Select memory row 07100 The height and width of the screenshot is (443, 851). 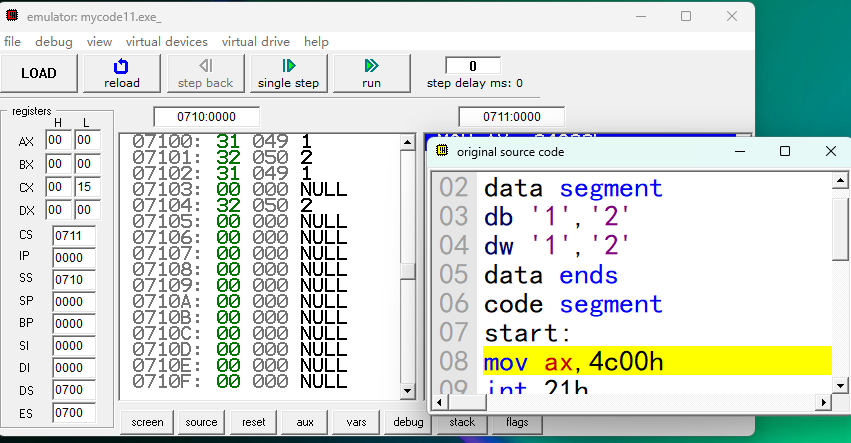261,141
